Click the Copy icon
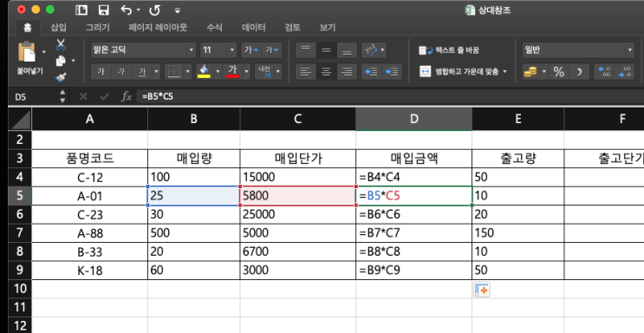The width and height of the screenshot is (644, 333). tap(61, 61)
